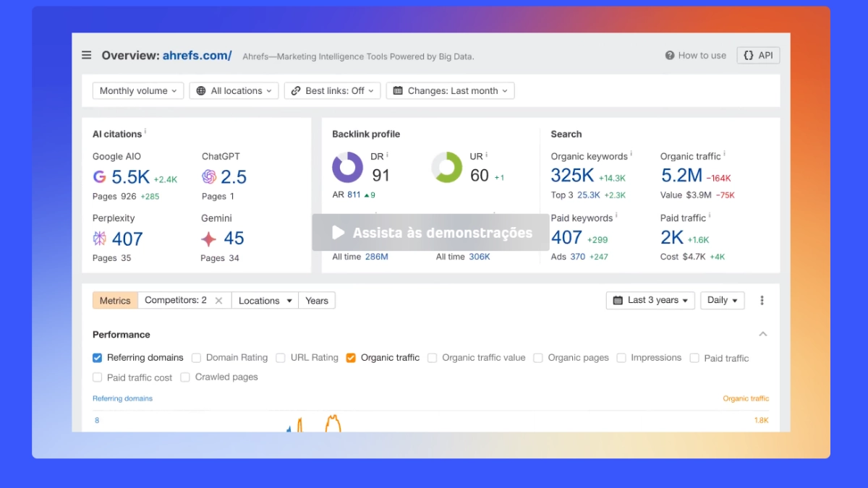Click the info icon next to AI citations
Viewport: 868px width, 488px height.
[145, 132]
